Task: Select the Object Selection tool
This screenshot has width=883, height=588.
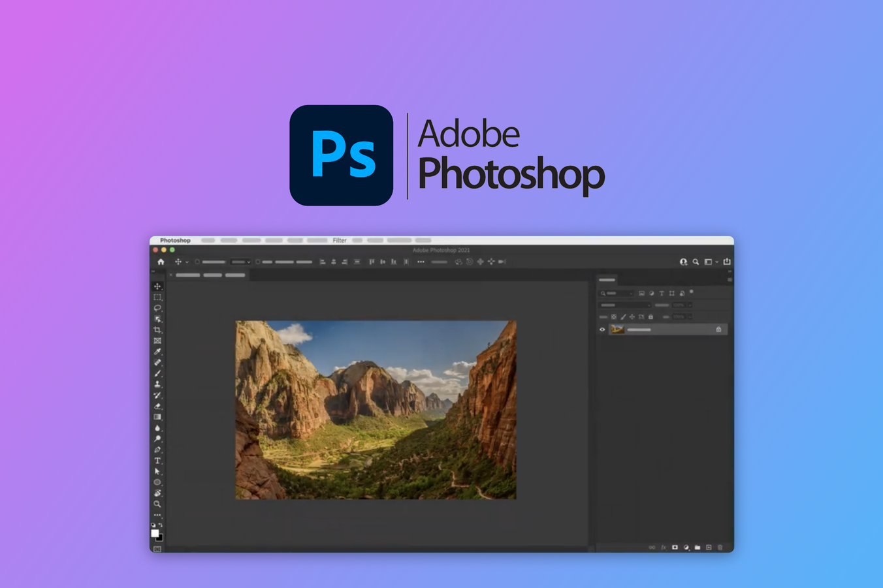Action: click(x=157, y=319)
